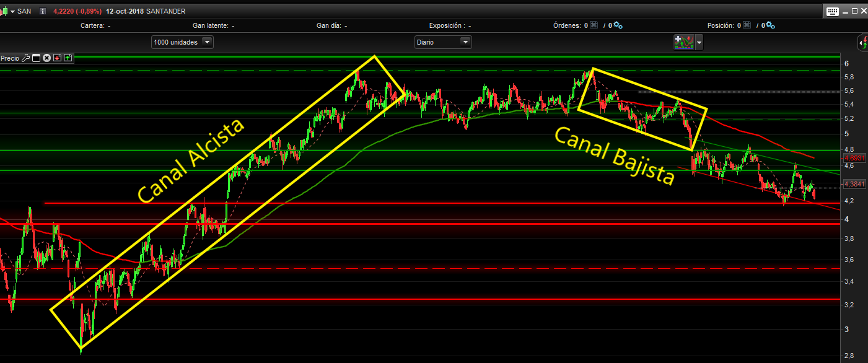Image resolution: width=868 pixels, height=363 pixels.
Task: Open the SAN chart type dropdown arrow
Action: pyautogui.click(x=12, y=11)
